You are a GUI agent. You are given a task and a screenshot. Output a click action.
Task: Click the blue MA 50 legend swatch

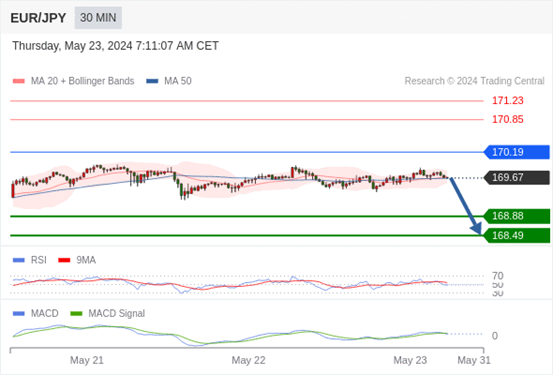(152, 81)
